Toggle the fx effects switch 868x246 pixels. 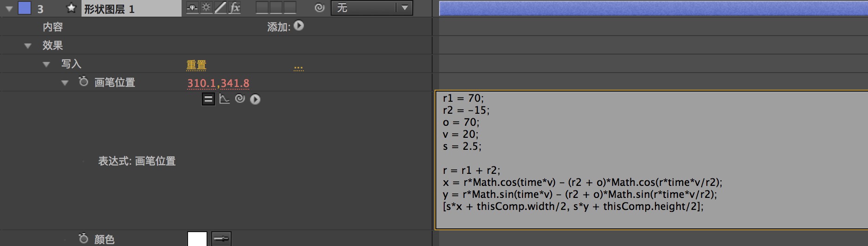pos(235,7)
